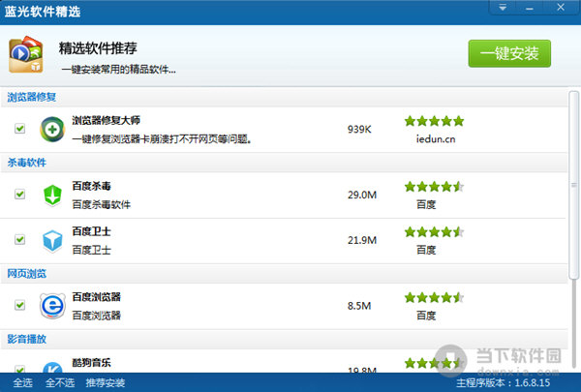Click the 29.0M size value

(x=362, y=195)
